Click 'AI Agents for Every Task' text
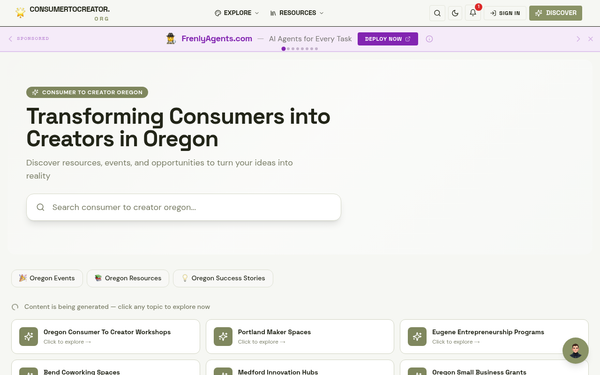 coord(310,39)
